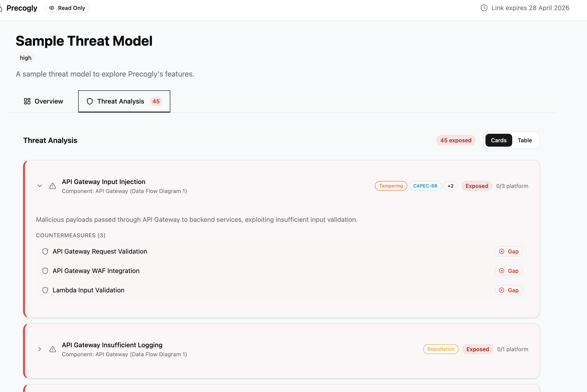Click Link expires 28 April 2026 text
This screenshot has height=392, width=587.
(x=530, y=8)
